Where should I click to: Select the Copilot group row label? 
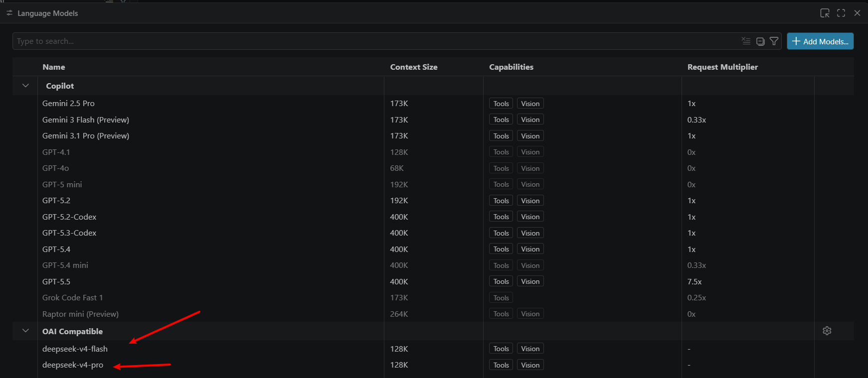[60, 86]
